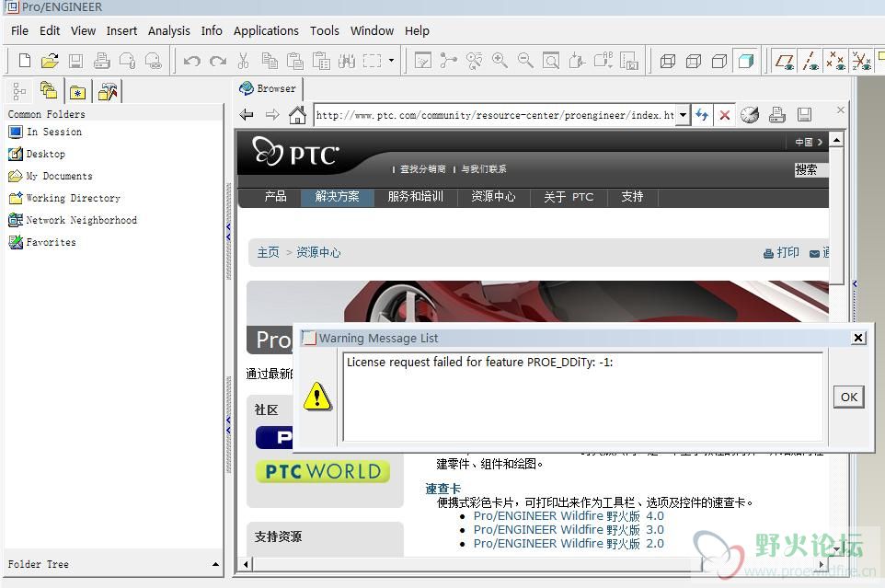Toggle datum planes display

click(785, 61)
